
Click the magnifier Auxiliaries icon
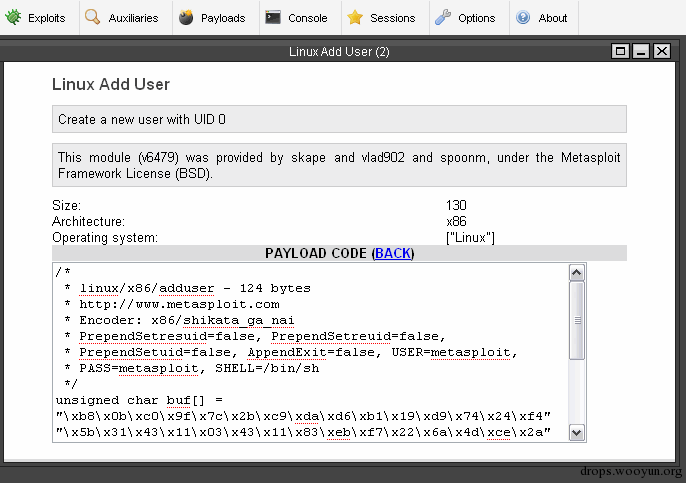tap(92, 17)
